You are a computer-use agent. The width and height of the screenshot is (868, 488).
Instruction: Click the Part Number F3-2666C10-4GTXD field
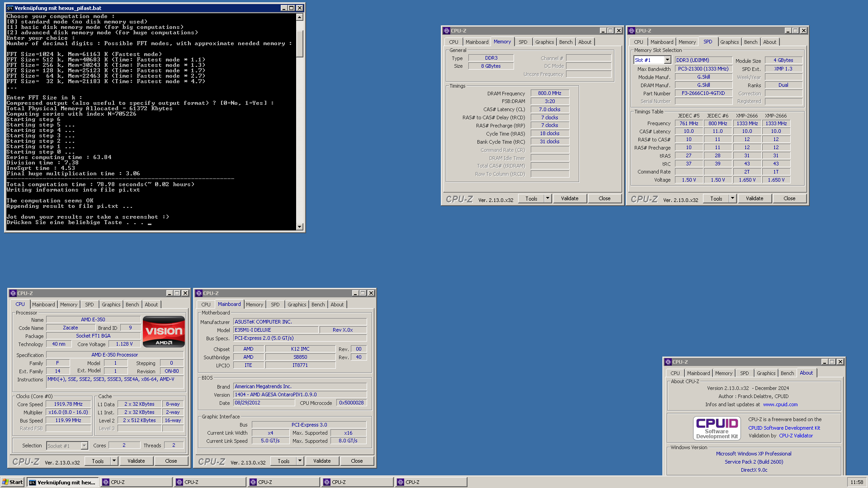[x=703, y=93]
